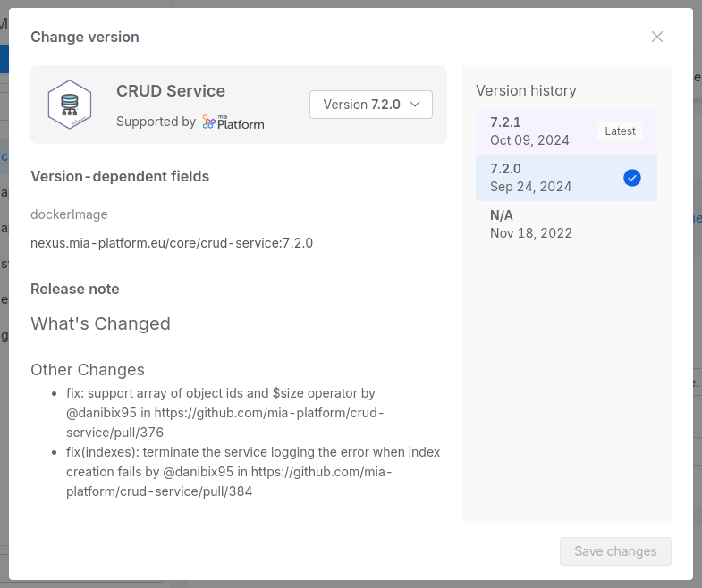Click the Version-dependent fields heading
This screenshot has width=702, height=588.
[x=120, y=176]
